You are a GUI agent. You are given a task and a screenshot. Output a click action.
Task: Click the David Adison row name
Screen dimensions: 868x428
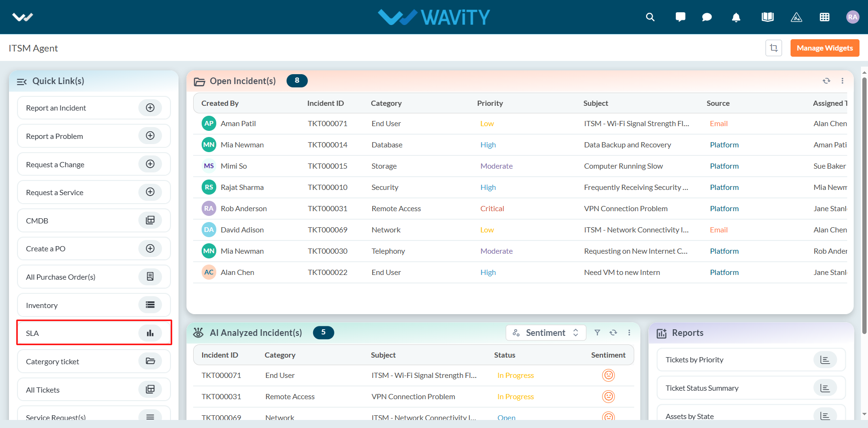tap(242, 230)
